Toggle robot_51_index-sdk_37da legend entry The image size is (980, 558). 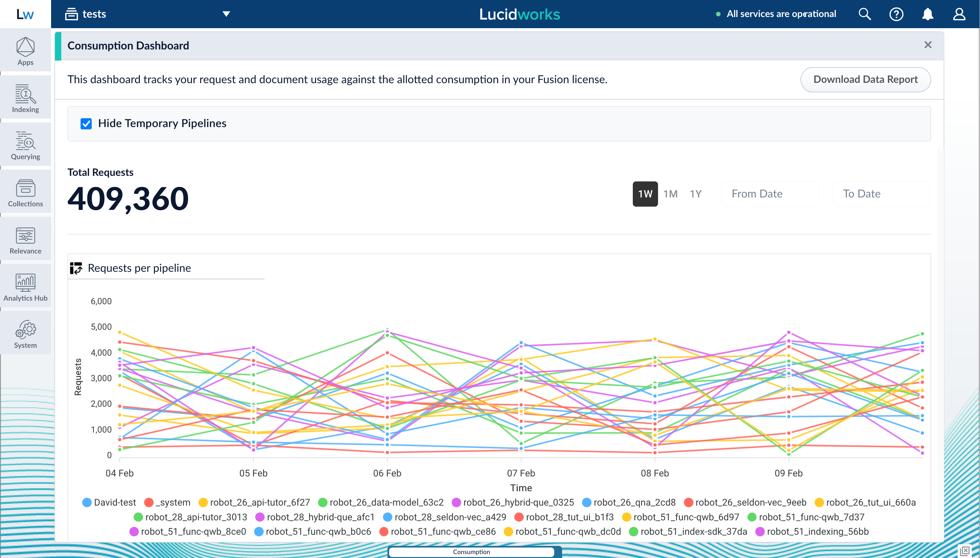pos(688,531)
